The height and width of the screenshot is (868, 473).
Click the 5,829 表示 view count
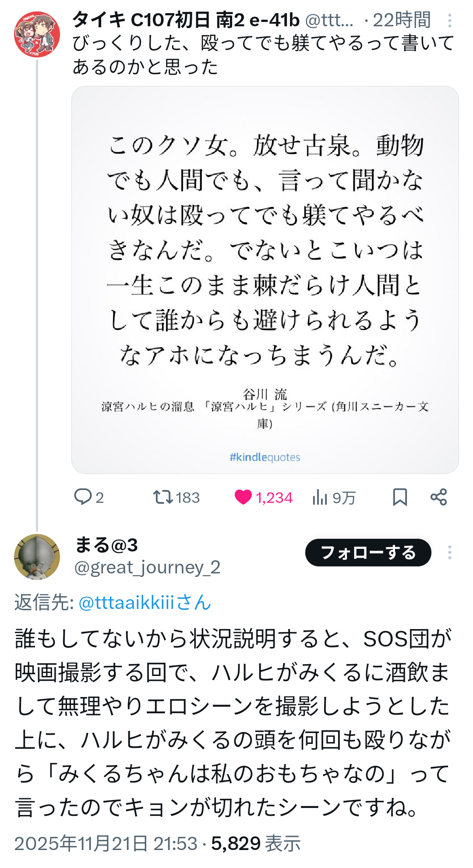(x=256, y=843)
